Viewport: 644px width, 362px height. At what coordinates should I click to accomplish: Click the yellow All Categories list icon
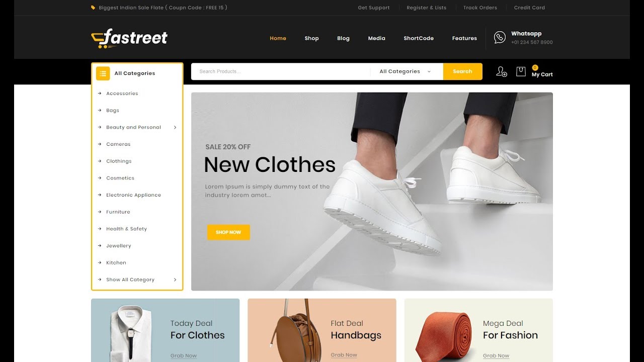click(x=103, y=73)
